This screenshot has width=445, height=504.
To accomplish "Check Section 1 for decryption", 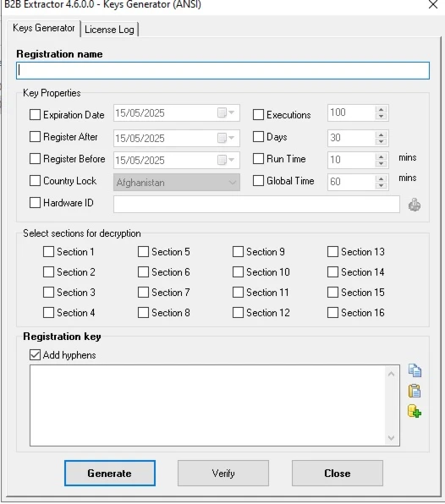I will (48, 252).
